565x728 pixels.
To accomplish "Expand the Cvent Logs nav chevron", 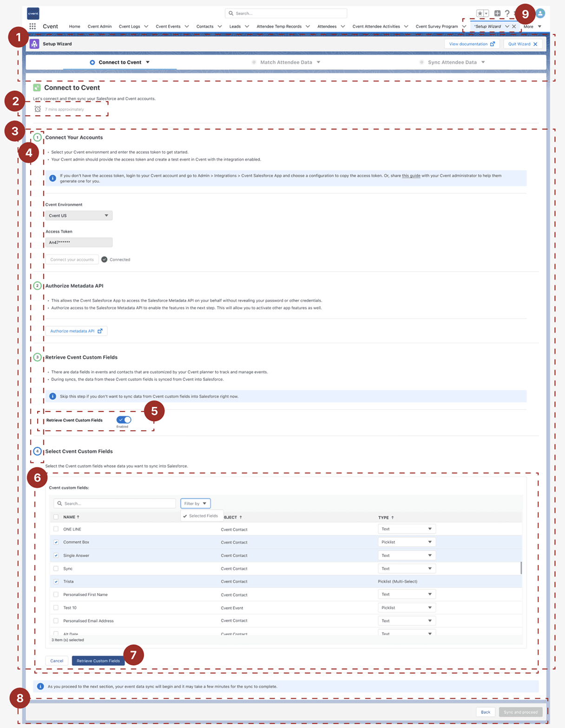I will 146,26.
